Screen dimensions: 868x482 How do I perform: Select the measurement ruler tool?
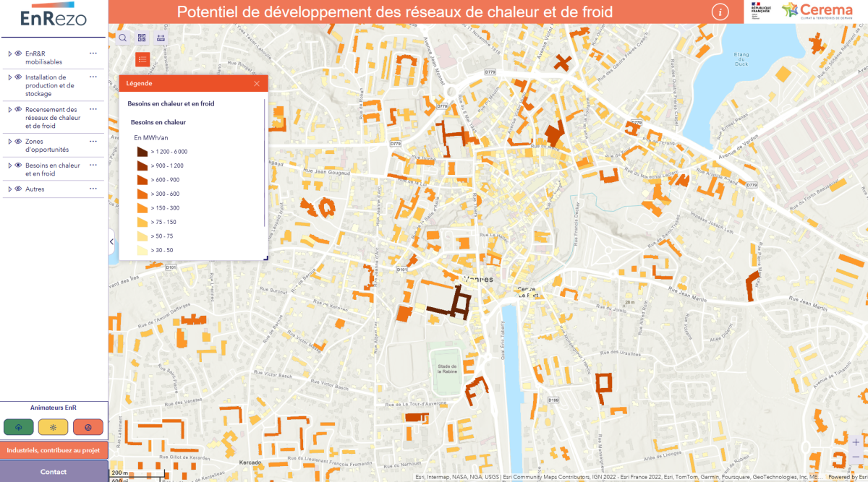click(161, 38)
